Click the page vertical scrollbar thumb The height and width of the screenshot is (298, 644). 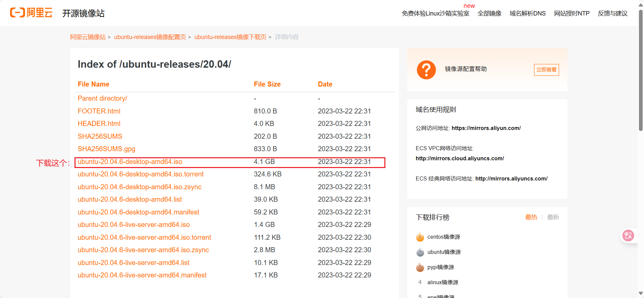(x=641, y=70)
